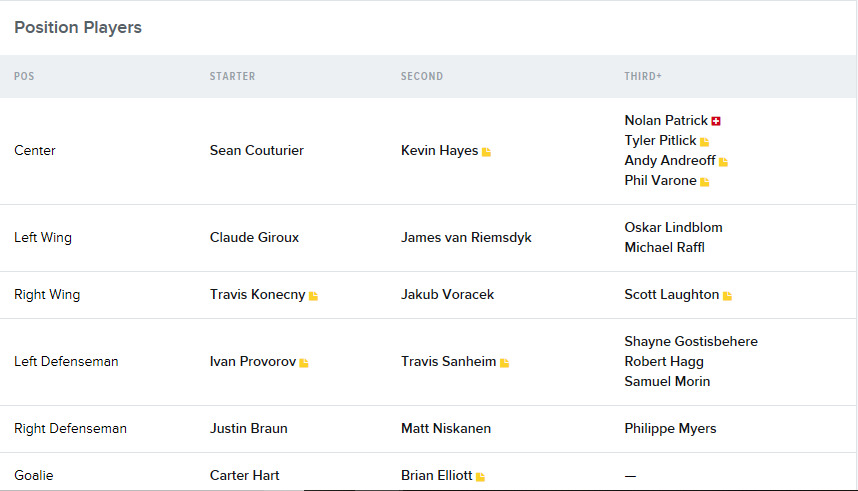
Task: Open Philippe Myers player link
Action: [x=670, y=429]
